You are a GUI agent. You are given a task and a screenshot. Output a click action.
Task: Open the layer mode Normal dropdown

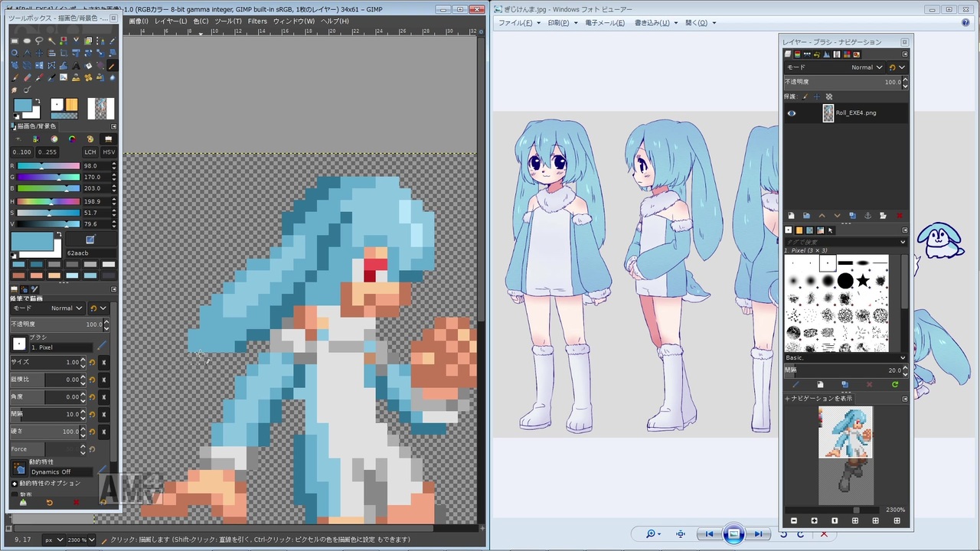click(x=867, y=67)
